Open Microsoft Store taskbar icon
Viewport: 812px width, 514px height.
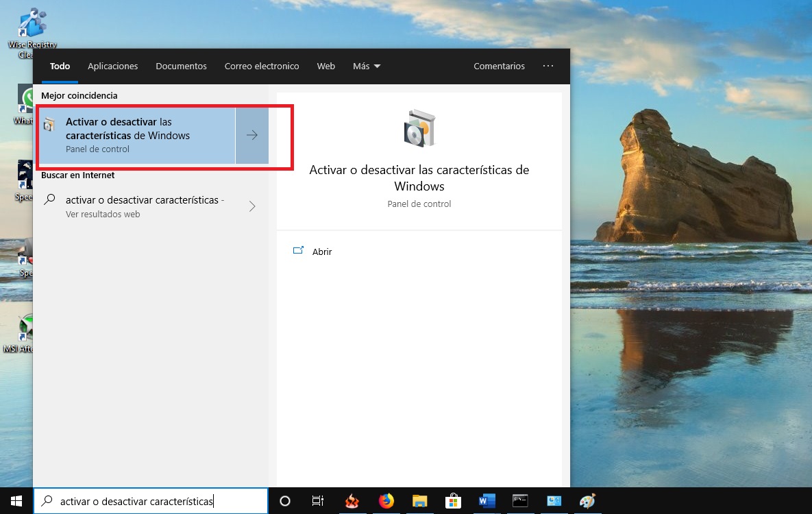coord(453,501)
